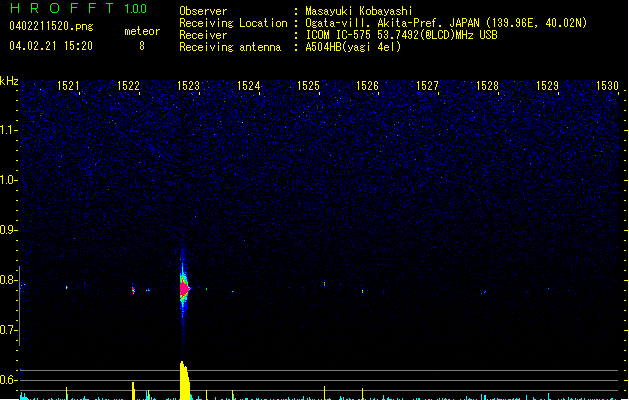
Task: Click the 1523 time axis marker
Action: [x=188, y=86]
